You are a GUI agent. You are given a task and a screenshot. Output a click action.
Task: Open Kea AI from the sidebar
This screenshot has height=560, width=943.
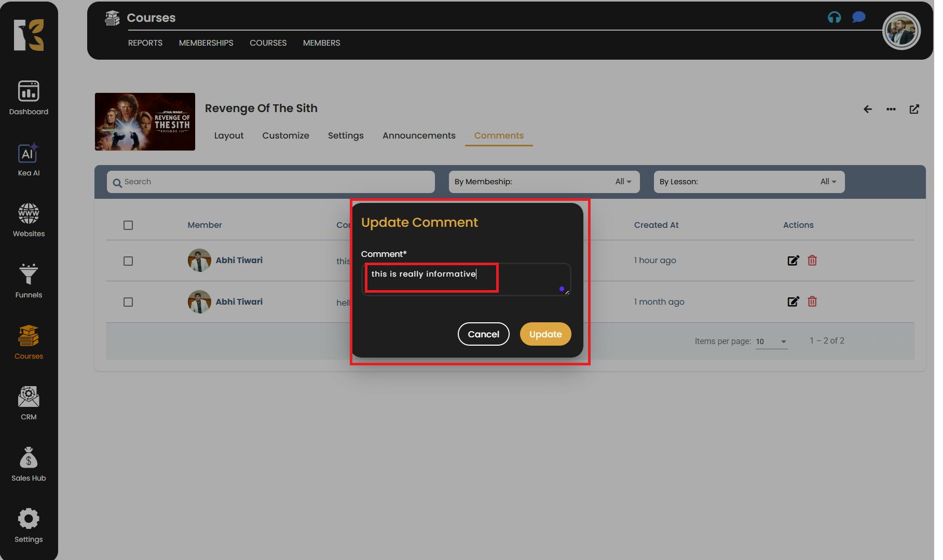29,160
